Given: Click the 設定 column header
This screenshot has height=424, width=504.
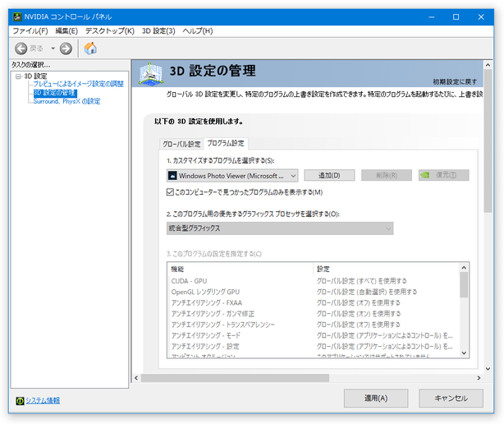Looking at the screenshot, I should [387, 270].
